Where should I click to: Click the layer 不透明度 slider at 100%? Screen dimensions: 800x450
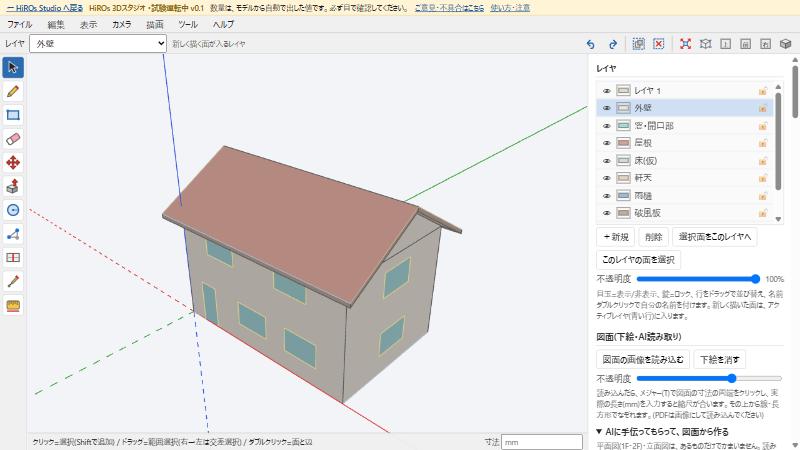tap(698, 279)
